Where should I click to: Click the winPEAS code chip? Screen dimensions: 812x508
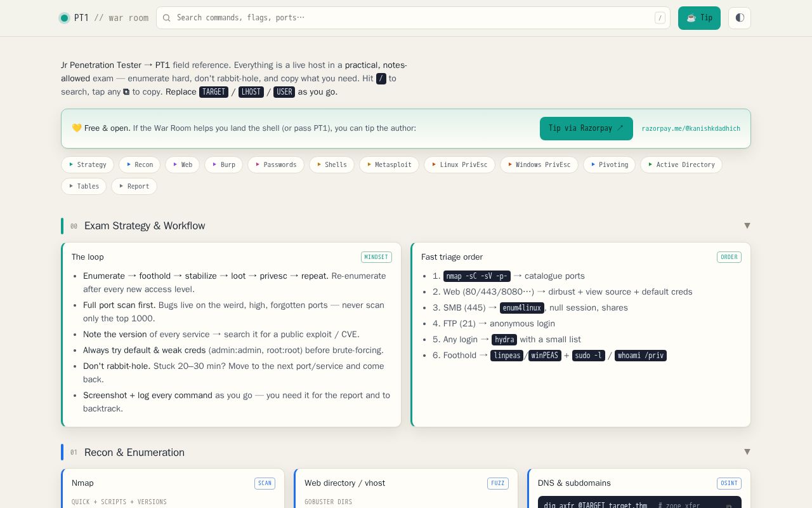click(545, 356)
